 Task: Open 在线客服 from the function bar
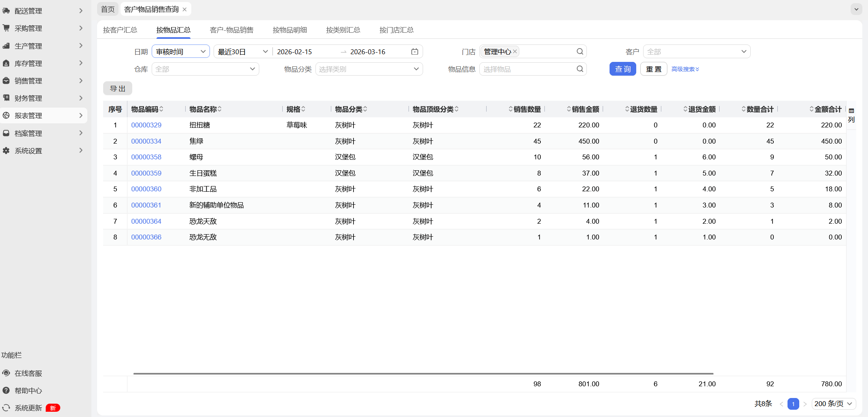(28, 373)
